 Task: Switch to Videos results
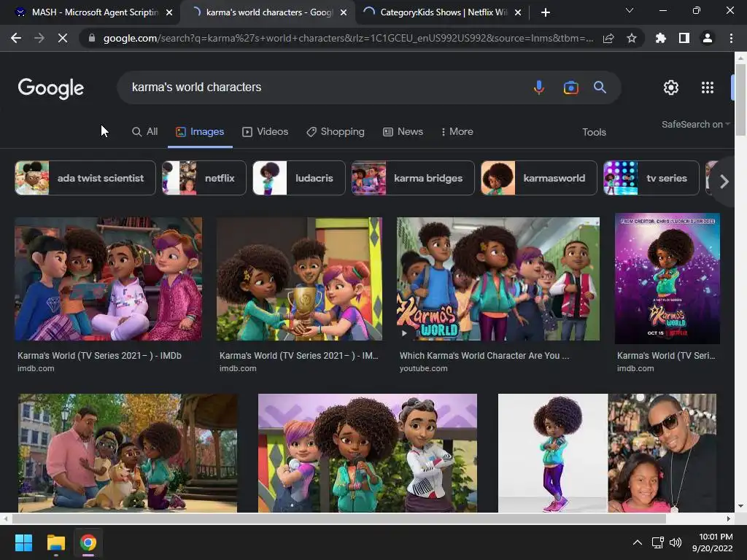pos(265,131)
